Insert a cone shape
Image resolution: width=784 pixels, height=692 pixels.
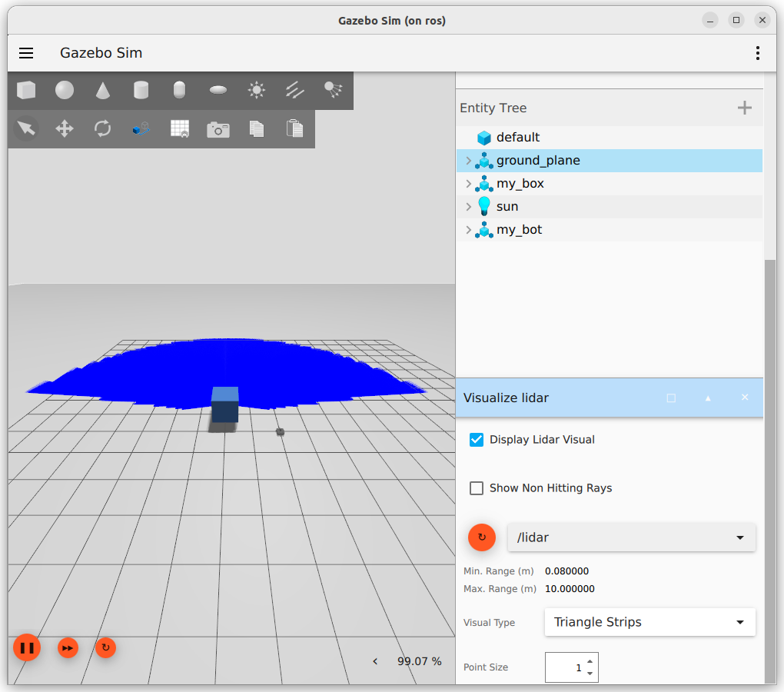coord(103,91)
